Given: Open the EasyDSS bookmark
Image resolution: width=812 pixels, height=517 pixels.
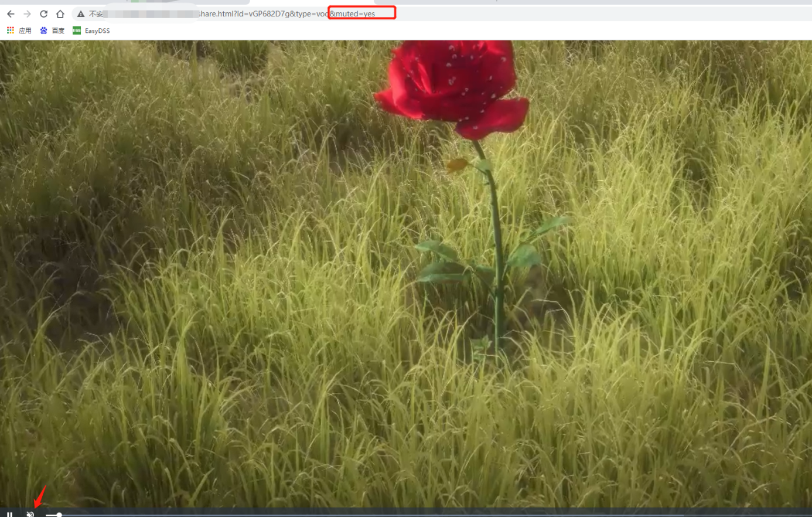Looking at the screenshot, I should pyautogui.click(x=91, y=30).
